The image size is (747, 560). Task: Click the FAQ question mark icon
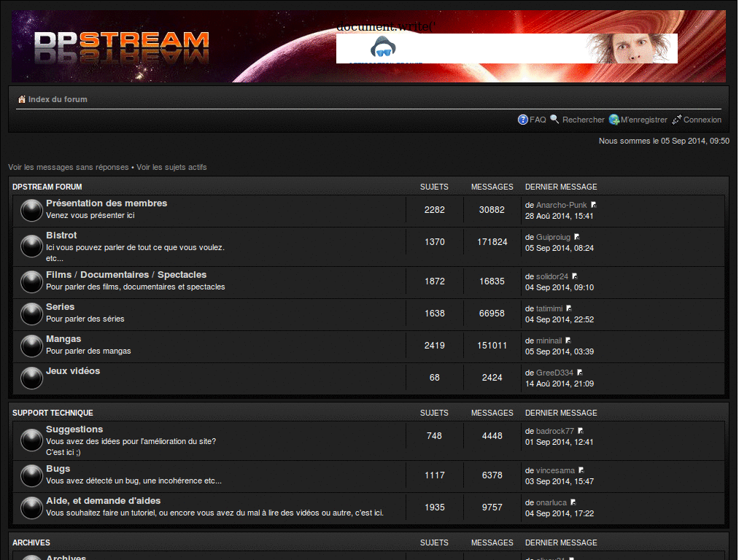point(524,120)
